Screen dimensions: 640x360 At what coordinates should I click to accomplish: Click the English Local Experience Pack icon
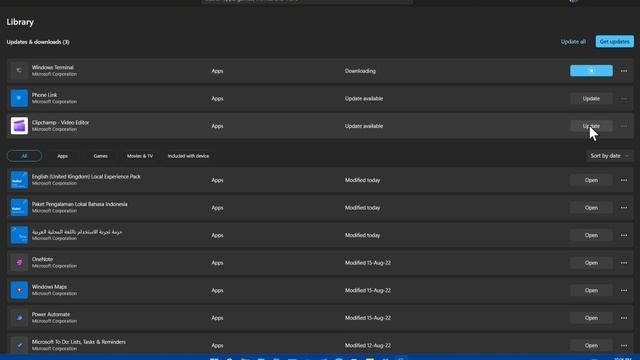pyautogui.click(x=19, y=180)
